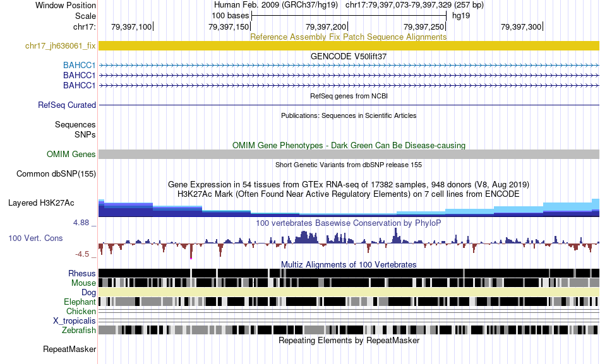
Task: Click the RefSeq Curated track label
Action: click(x=67, y=105)
